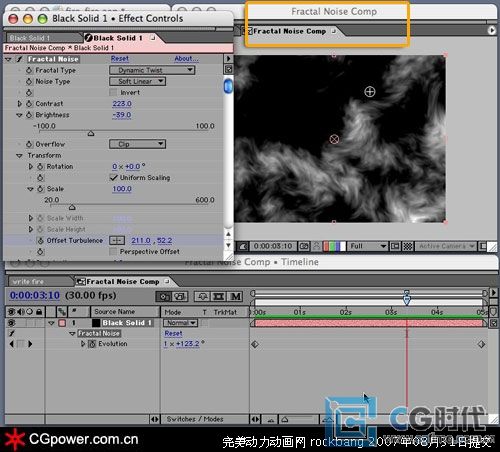Click the Brightness slider handle
This screenshot has height=452, width=500.
91,134
